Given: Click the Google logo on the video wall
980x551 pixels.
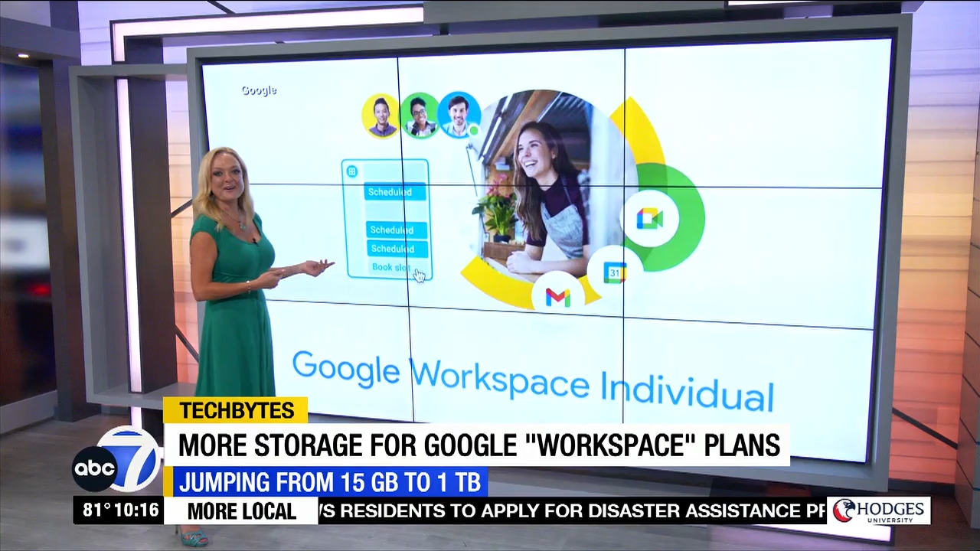Looking at the screenshot, I should [x=259, y=90].
